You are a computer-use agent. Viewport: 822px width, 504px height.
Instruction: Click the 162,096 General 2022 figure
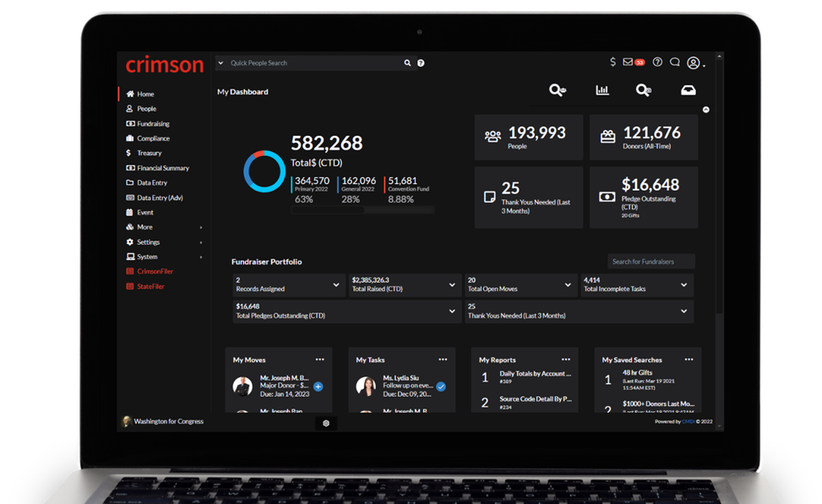(358, 181)
